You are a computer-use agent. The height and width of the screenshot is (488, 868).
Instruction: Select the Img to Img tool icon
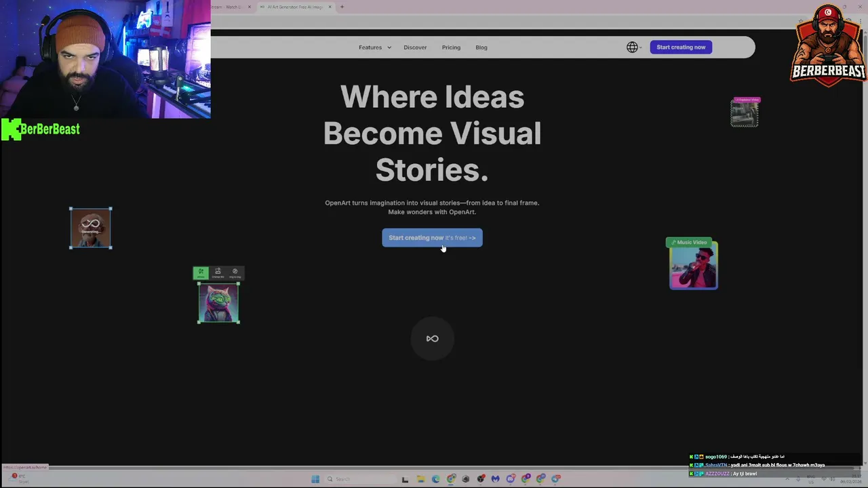click(235, 273)
